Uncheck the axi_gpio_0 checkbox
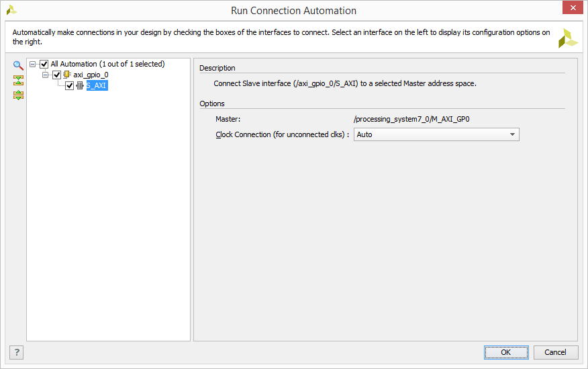The width and height of the screenshot is (588, 369). tap(56, 75)
